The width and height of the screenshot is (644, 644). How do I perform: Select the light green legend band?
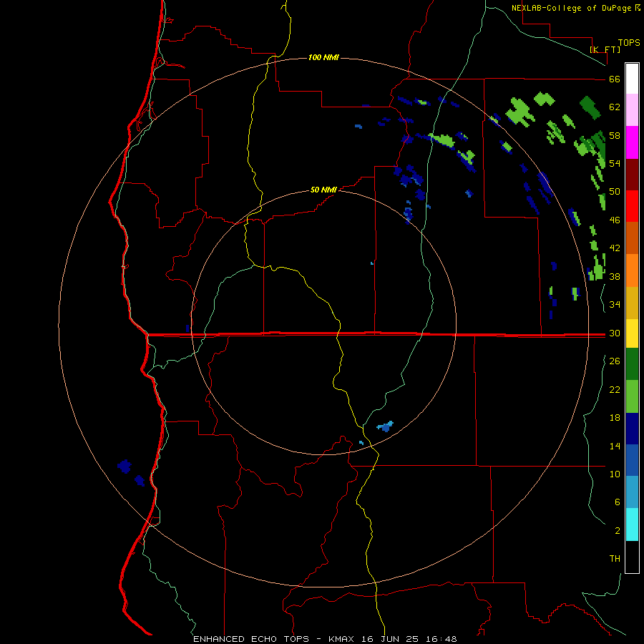(632, 396)
